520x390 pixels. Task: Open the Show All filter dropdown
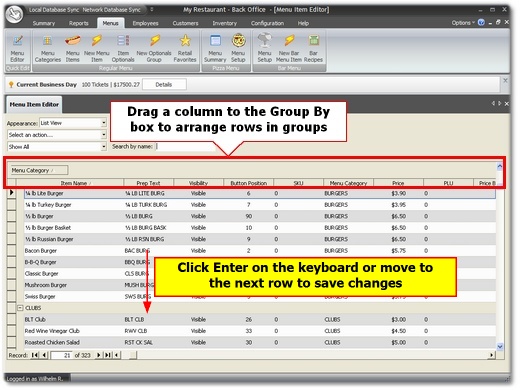[104, 147]
